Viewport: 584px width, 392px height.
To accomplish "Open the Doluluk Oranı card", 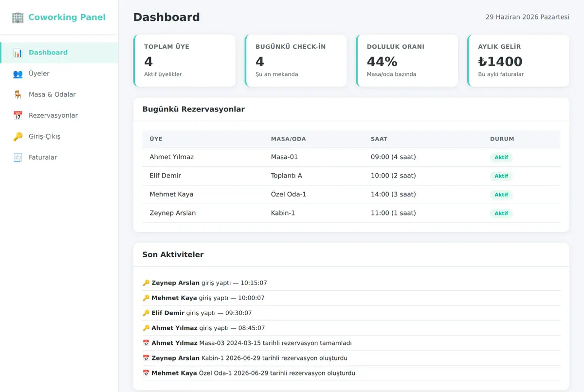I will (x=407, y=61).
